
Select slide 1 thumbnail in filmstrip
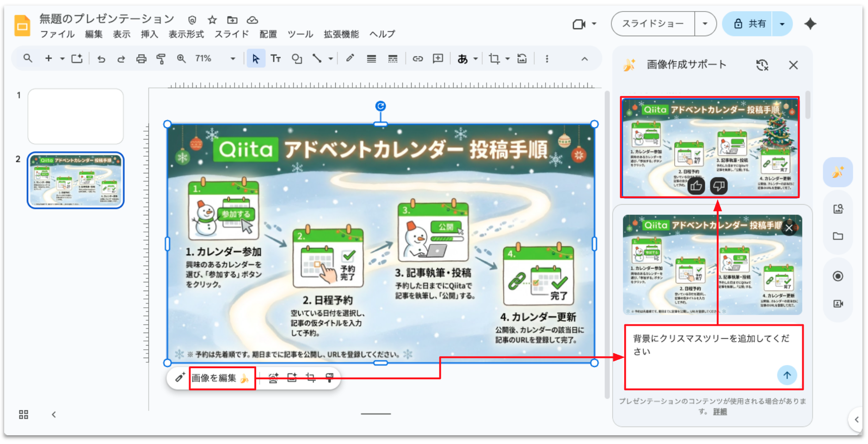point(76,116)
